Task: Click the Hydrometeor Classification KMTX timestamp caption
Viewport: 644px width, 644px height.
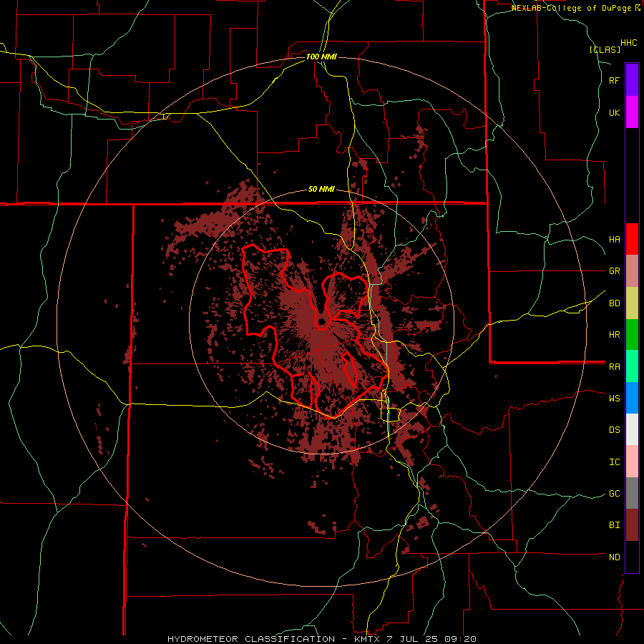Action: (x=322, y=639)
